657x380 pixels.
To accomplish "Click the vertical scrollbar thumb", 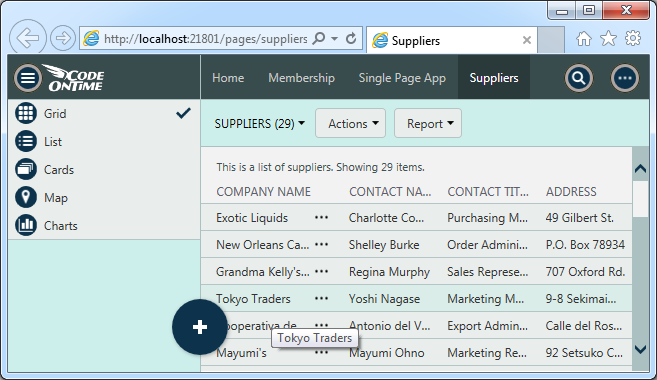I will pos(640,199).
